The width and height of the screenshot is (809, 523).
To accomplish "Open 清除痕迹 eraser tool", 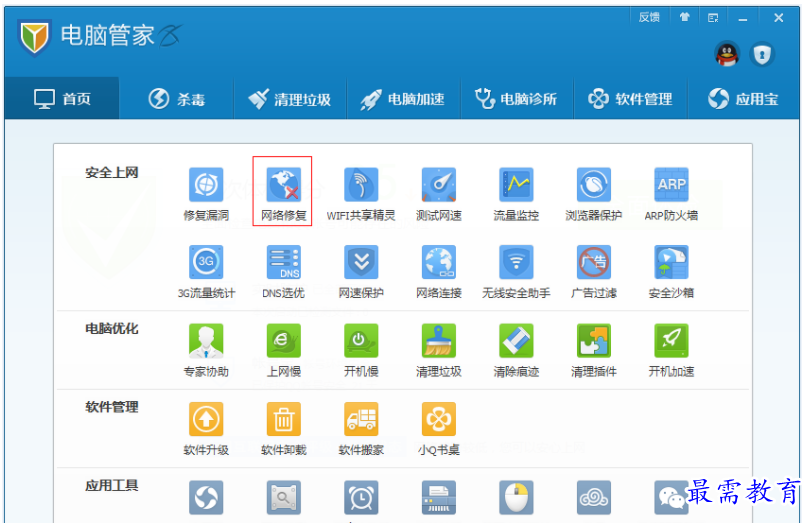I will [x=516, y=351].
